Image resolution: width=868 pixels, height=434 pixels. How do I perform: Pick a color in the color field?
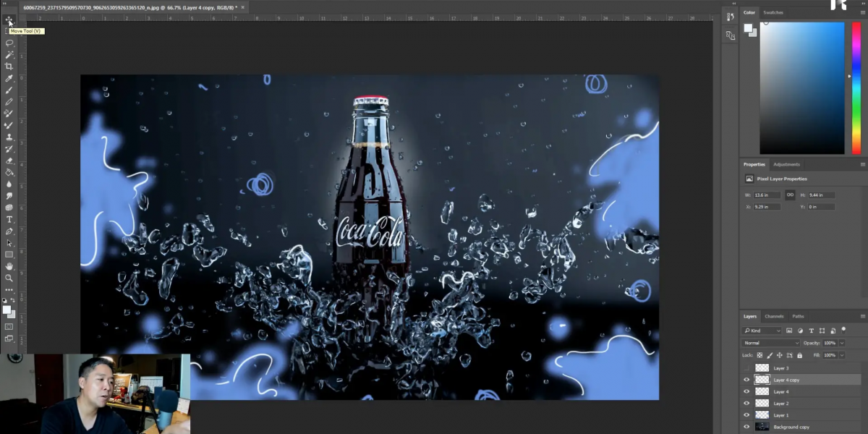pos(802,88)
